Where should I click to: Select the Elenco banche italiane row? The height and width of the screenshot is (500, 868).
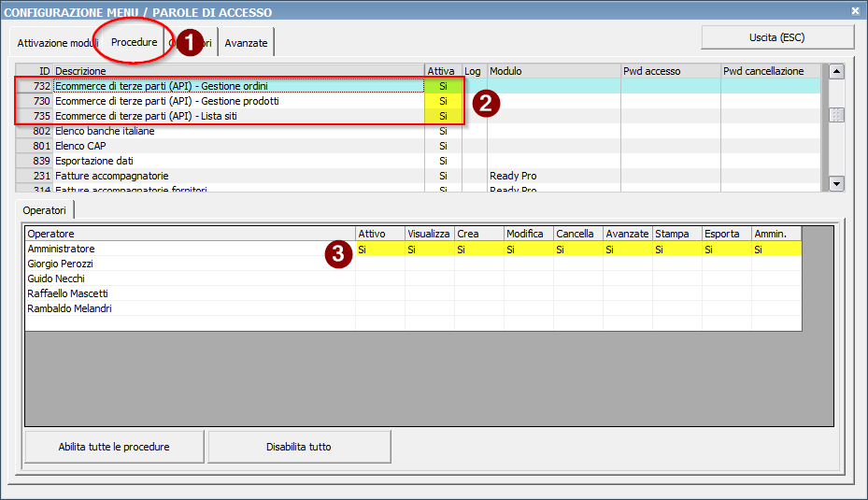(x=105, y=131)
